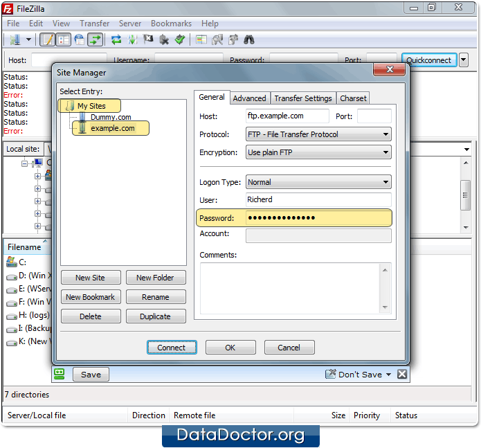Click the Save button
The image size is (481, 448).
[91, 375]
